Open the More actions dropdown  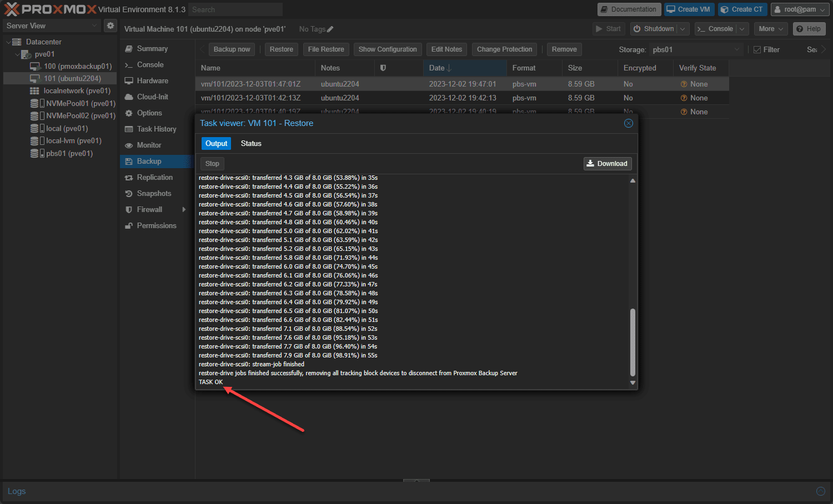(771, 29)
